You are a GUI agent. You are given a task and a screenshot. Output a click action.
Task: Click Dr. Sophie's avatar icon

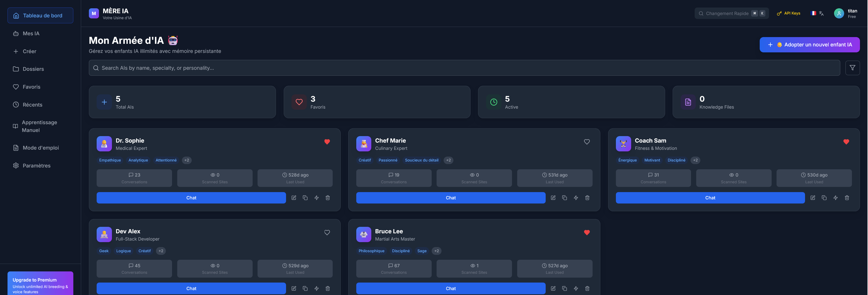104,144
